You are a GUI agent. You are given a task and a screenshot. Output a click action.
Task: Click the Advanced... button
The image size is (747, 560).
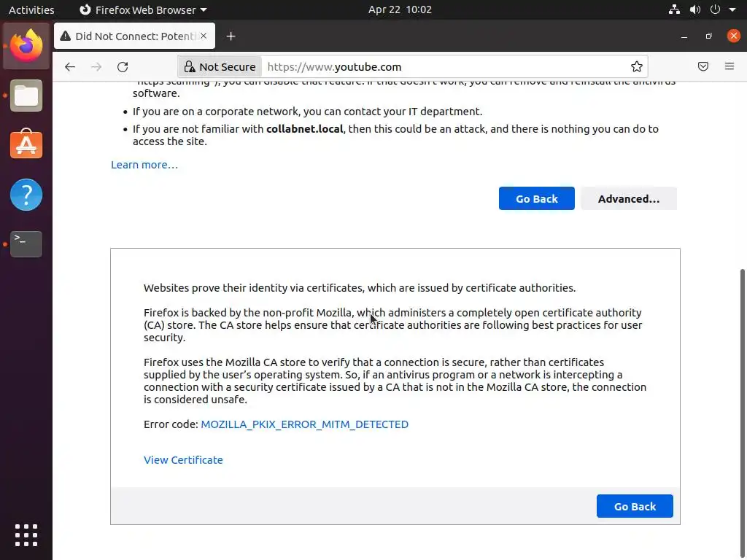(628, 199)
